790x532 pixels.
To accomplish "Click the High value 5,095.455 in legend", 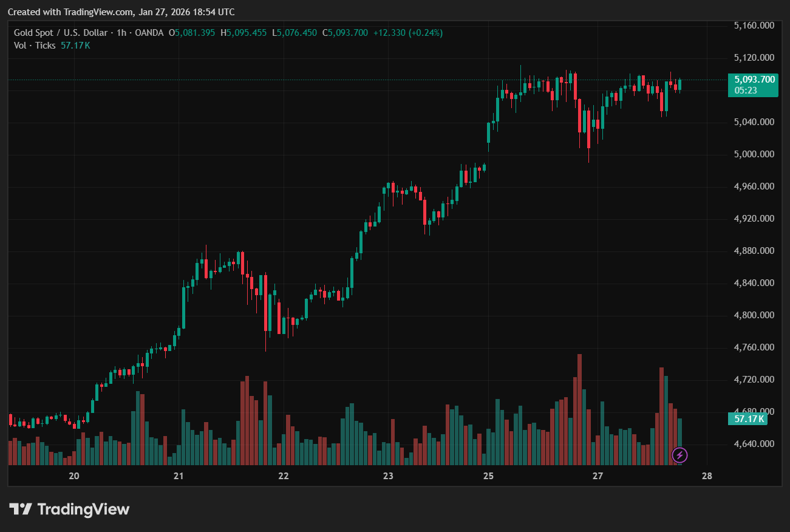I will (246, 33).
